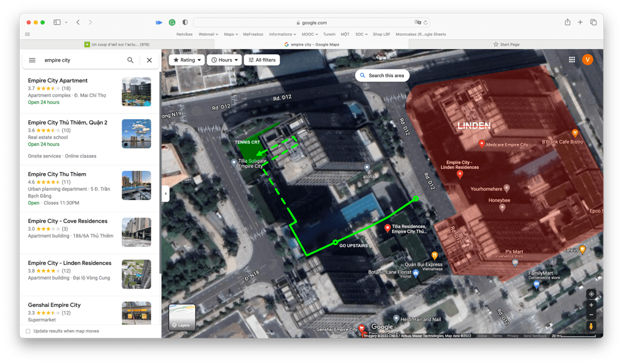Zoom in on the map
The width and height of the screenshot is (623, 364).
[591, 305]
